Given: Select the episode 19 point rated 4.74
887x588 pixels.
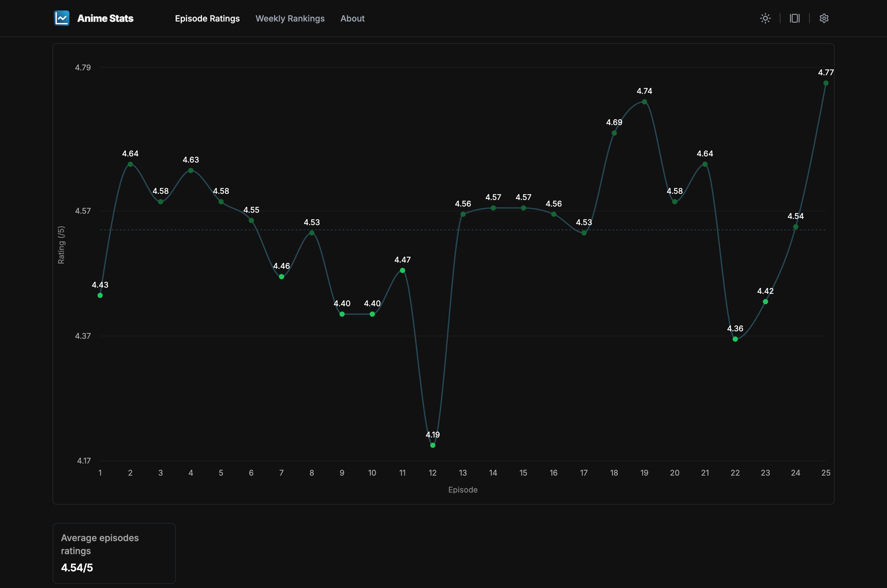Looking at the screenshot, I should pos(644,102).
